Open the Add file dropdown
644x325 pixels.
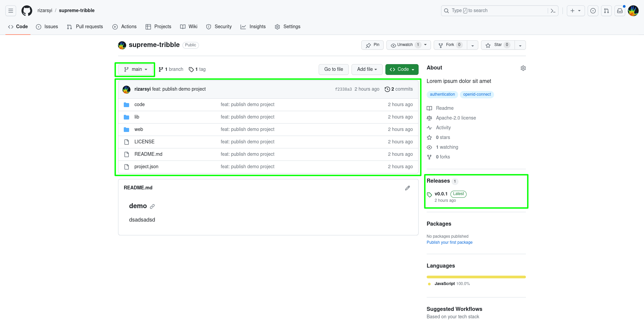[x=367, y=69]
